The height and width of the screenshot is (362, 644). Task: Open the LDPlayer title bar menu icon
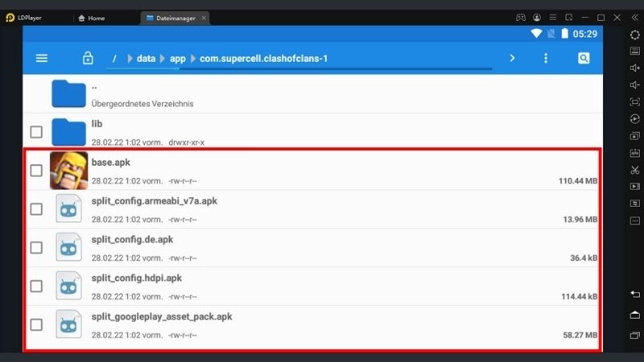click(553, 18)
